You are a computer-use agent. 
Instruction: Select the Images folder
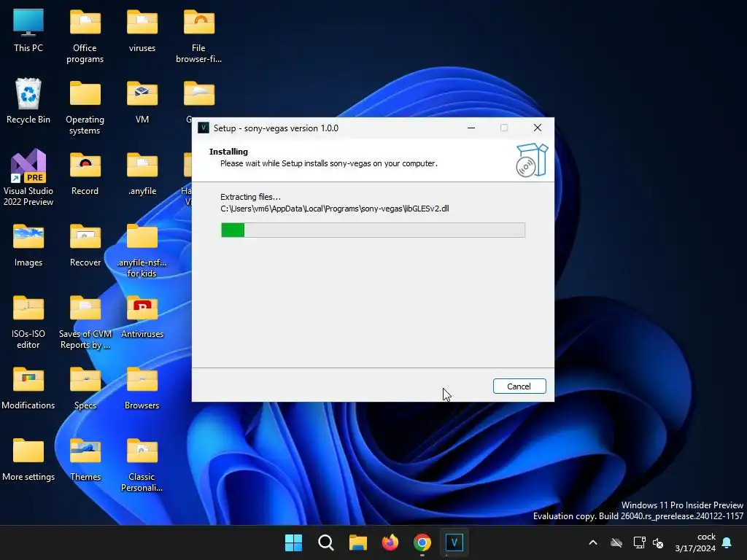[x=28, y=245]
